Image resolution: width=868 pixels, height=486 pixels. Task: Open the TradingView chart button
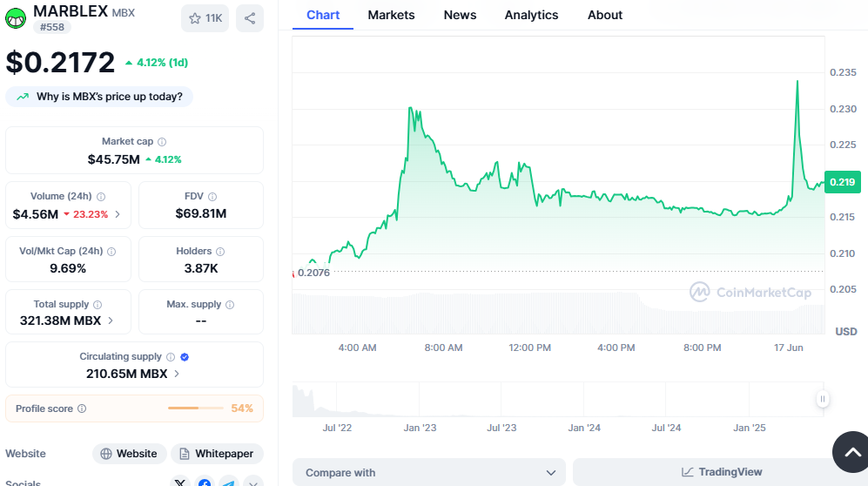coord(720,472)
